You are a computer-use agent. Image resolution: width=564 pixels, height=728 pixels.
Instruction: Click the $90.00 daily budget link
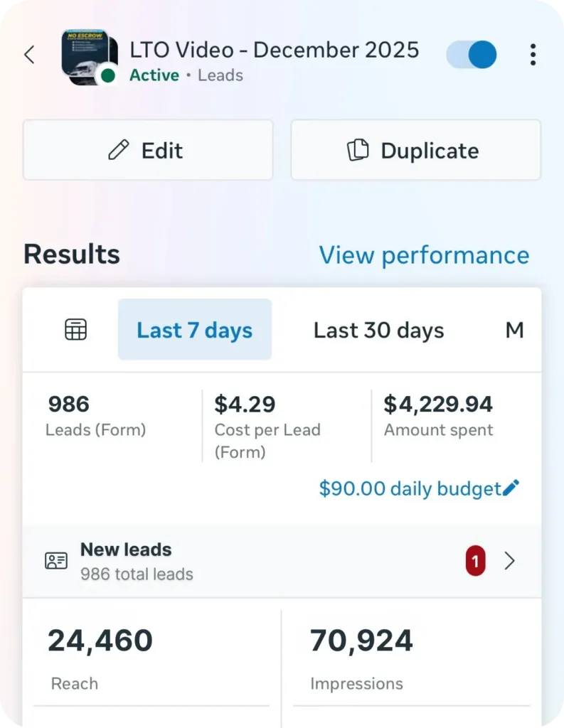pyautogui.click(x=410, y=488)
